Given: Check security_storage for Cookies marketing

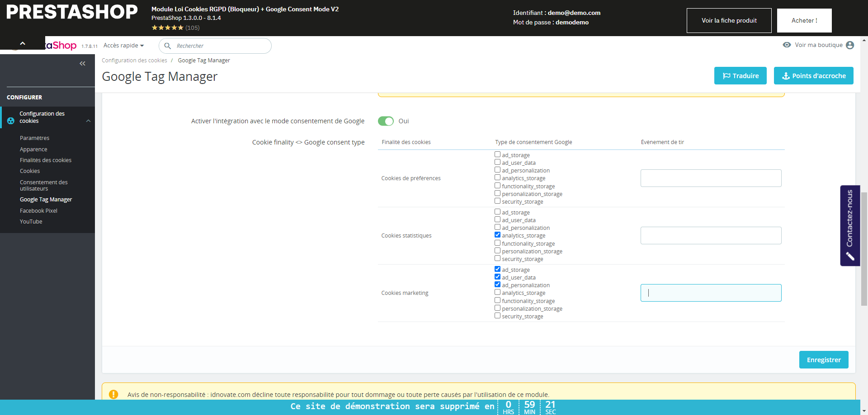Looking at the screenshot, I should [497, 316].
